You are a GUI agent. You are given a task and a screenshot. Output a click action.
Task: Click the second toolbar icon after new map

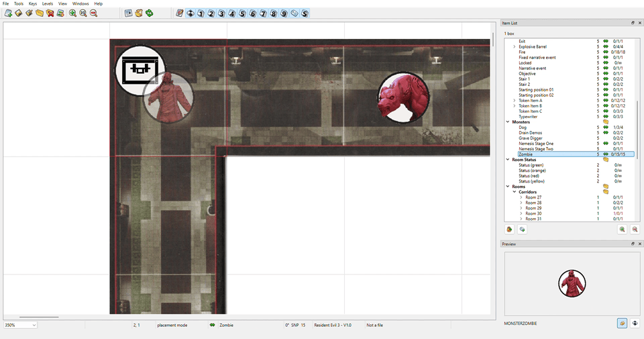click(x=19, y=13)
